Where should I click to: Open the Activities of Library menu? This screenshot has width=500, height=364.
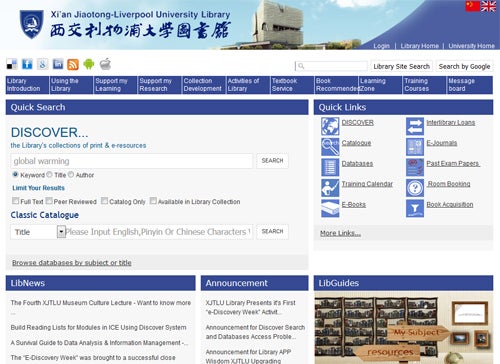248,85
